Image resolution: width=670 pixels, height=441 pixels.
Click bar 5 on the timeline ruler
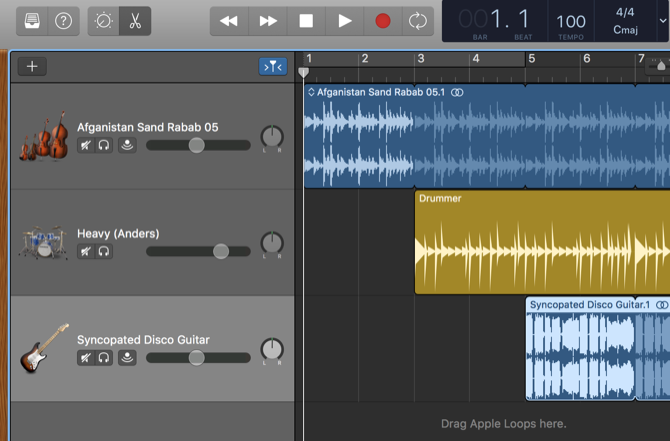point(532,59)
